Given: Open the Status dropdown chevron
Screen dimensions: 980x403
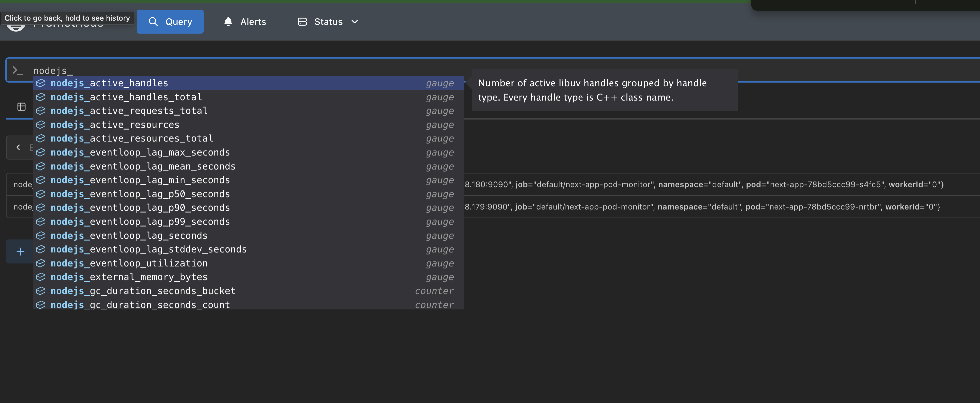Looking at the screenshot, I should click(354, 22).
